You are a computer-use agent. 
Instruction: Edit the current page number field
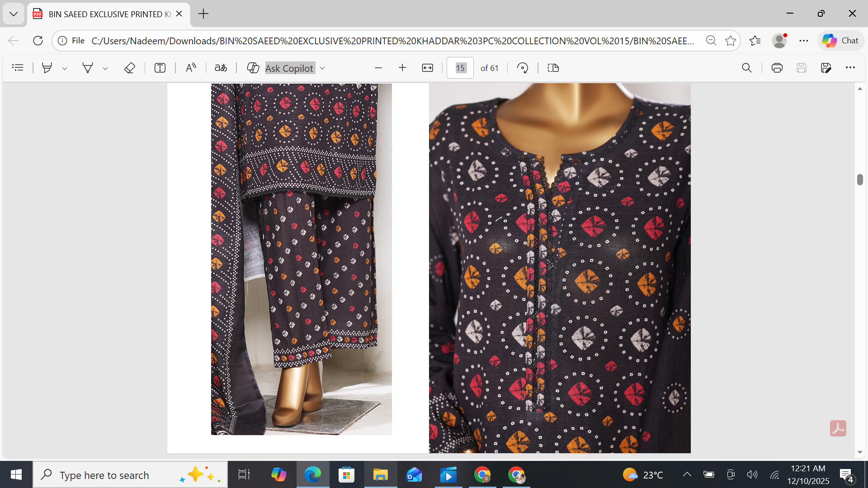click(460, 68)
